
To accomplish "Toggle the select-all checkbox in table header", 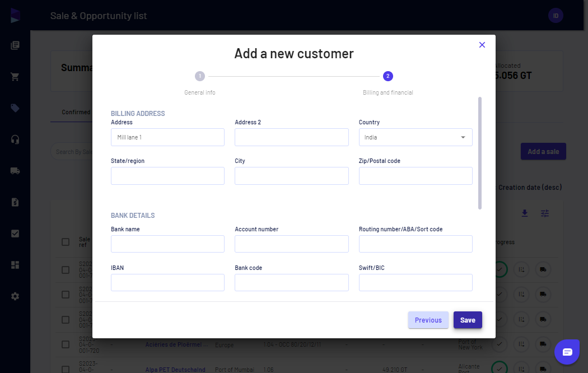I will click(66, 242).
